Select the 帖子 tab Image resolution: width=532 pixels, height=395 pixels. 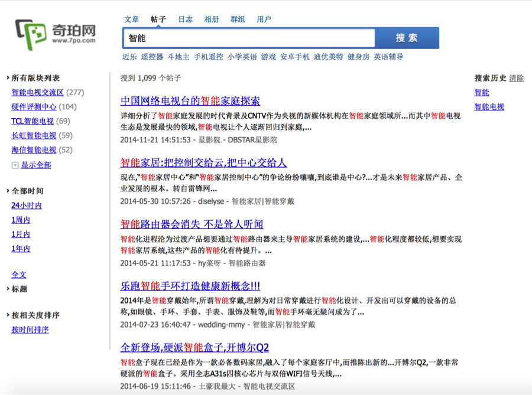pos(158,19)
